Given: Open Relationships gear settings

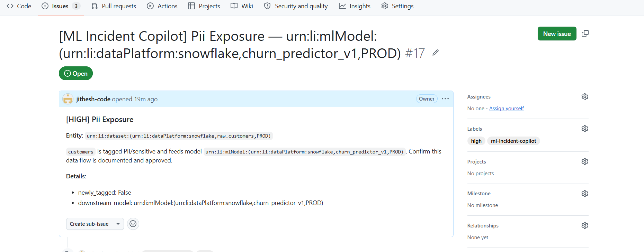Looking at the screenshot, I should (585, 225).
